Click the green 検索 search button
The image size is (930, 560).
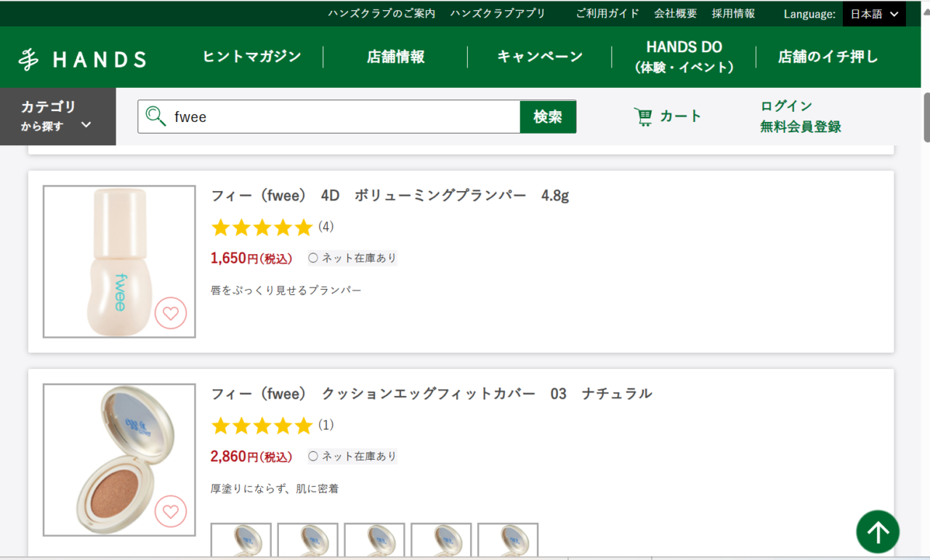coord(548,116)
